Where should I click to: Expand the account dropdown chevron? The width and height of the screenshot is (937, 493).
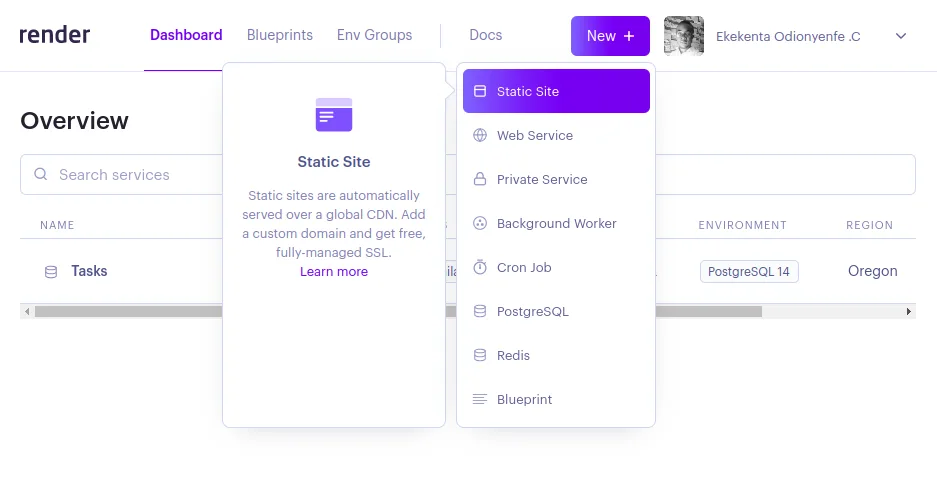tap(901, 36)
